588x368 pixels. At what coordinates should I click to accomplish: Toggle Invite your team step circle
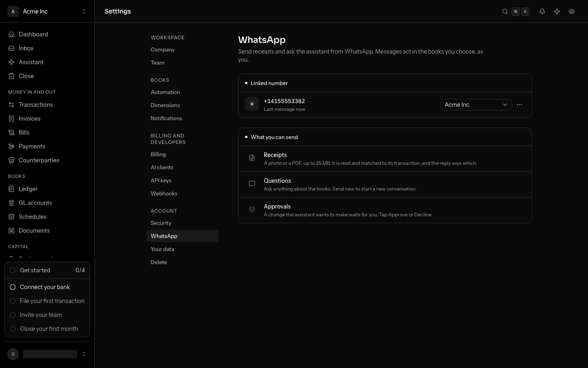pyautogui.click(x=13, y=315)
